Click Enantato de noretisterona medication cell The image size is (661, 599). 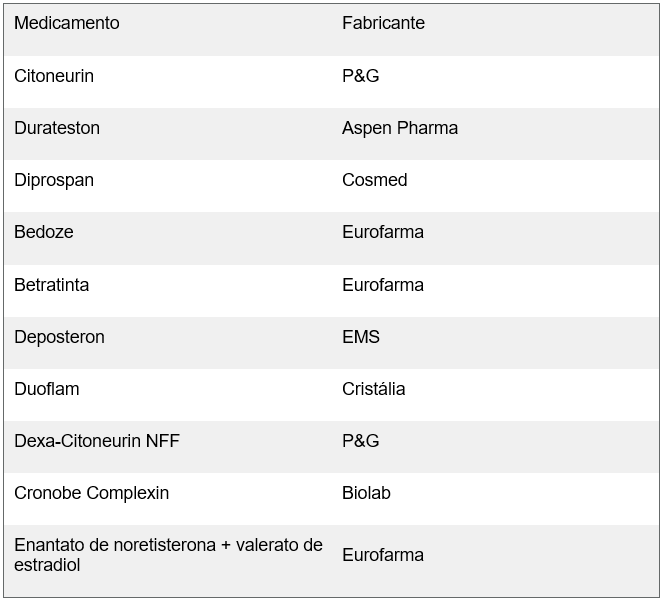168,555
